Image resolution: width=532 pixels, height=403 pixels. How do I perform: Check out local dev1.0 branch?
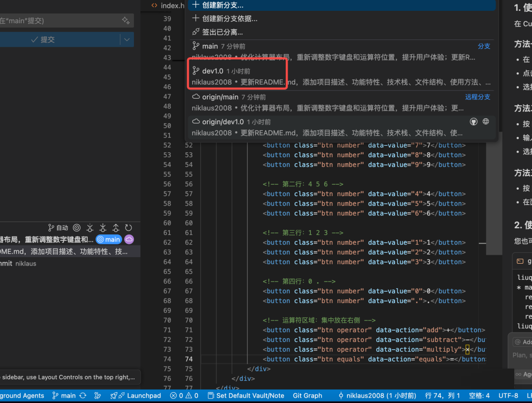pyautogui.click(x=342, y=76)
